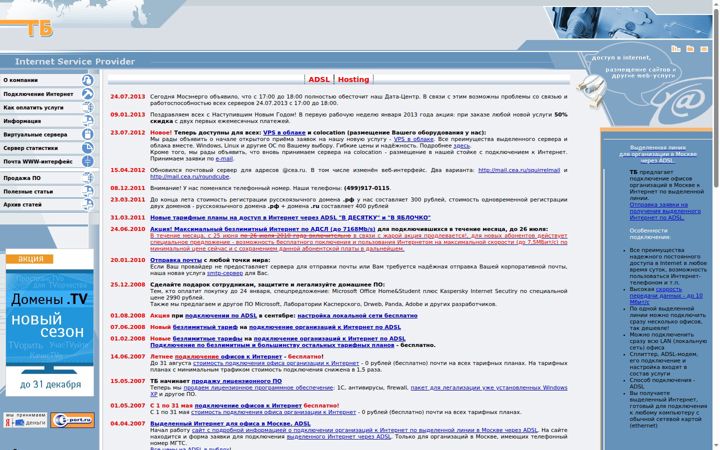Viewport: 720px width, 450px height.
Task: Open the скорость передачи данных sidebar link
Action: point(666,296)
